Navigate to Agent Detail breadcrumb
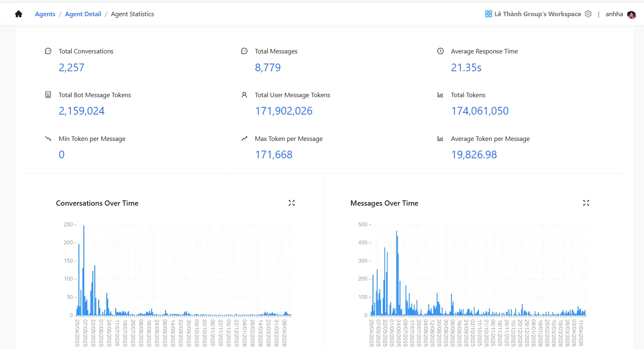The width and height of the screenshot is (644, 349). [x=83, y=14]
